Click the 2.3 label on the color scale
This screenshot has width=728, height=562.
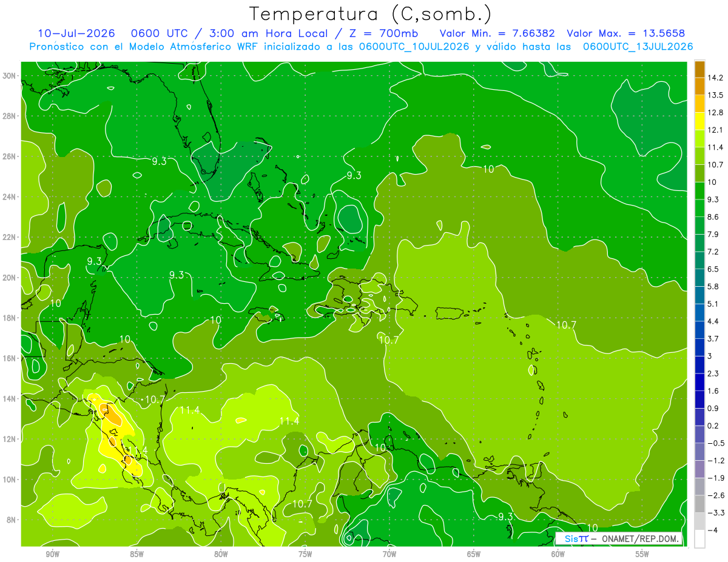tap(713, 373)
